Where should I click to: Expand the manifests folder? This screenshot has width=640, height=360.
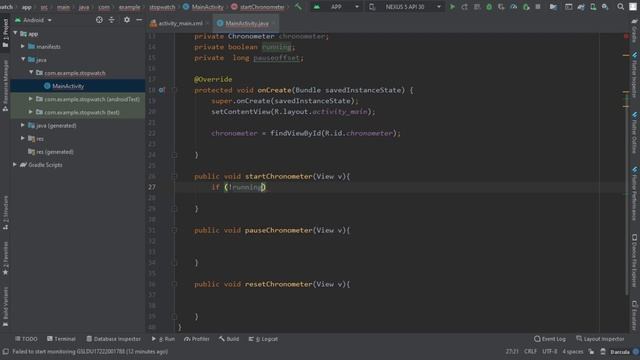tap(23, 47)
